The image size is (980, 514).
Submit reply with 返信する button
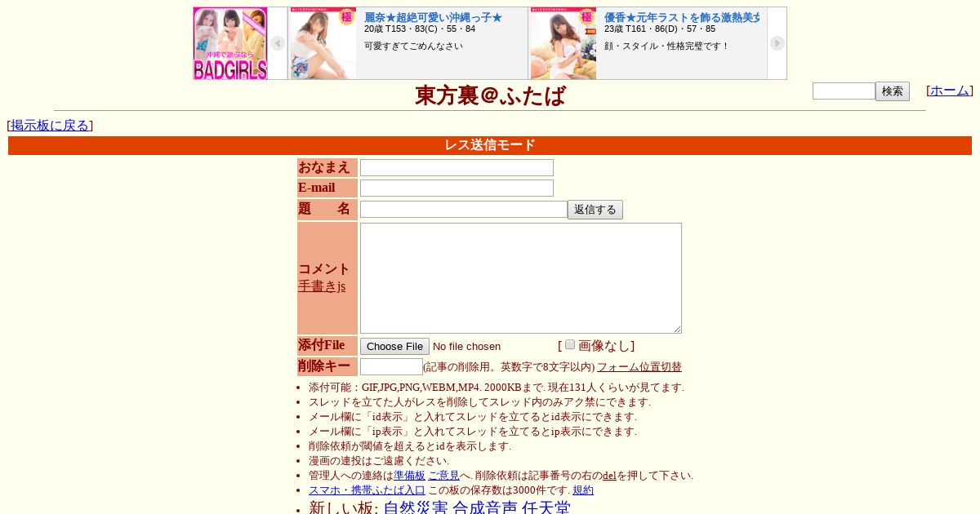(x=595, y=210)
